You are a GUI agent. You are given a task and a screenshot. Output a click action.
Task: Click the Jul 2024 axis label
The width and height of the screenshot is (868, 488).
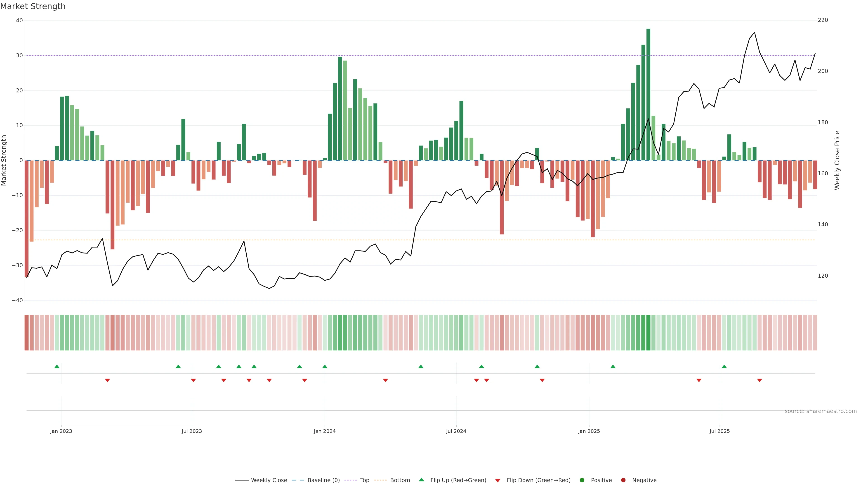tap(456, 431)
